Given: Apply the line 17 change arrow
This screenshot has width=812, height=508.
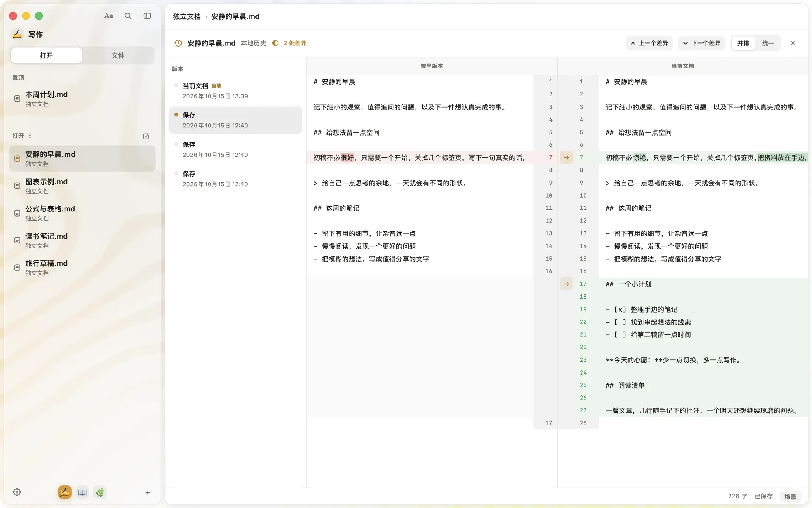Looking at the screenshot, I should coord(566,284).
